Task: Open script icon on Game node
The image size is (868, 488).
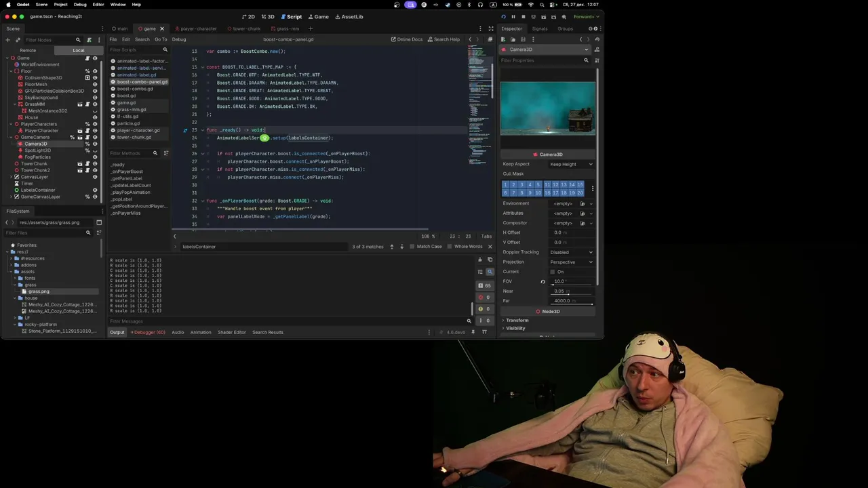Action: pyautogui.click(x=87, y=58)
